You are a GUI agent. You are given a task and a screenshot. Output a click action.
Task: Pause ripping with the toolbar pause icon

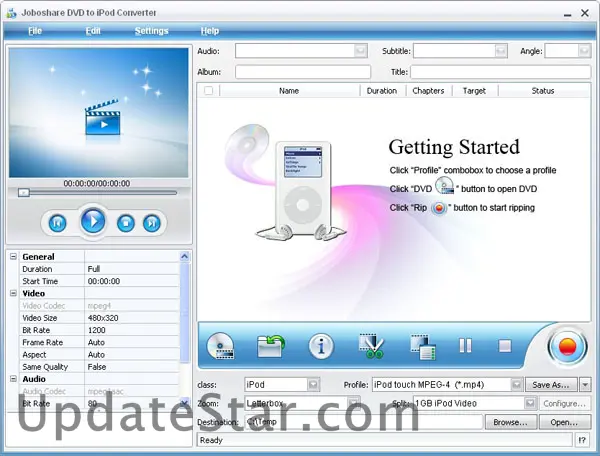pyautogui.click(x=465, y=345)
